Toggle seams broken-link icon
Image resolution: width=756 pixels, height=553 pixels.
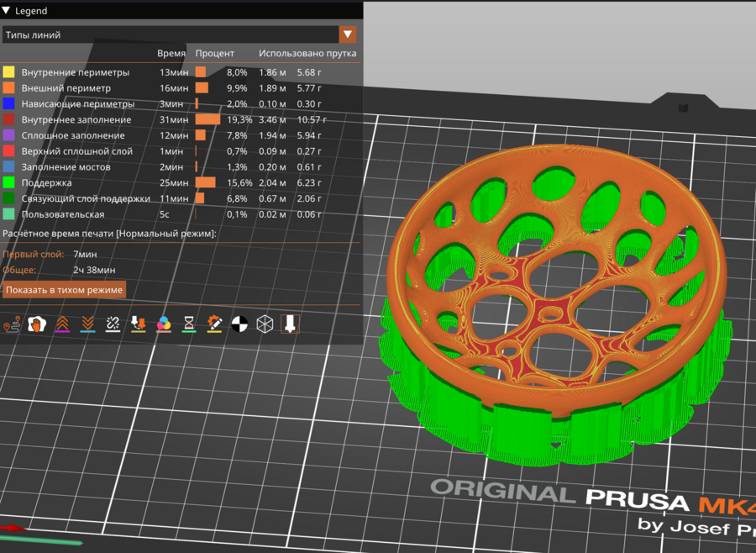click(113, 324)
